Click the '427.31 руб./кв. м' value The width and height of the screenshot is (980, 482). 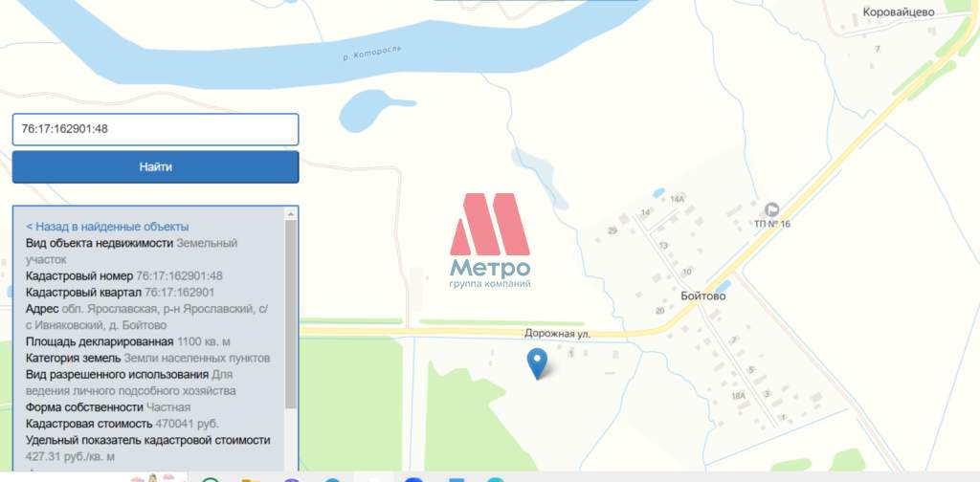70,456
